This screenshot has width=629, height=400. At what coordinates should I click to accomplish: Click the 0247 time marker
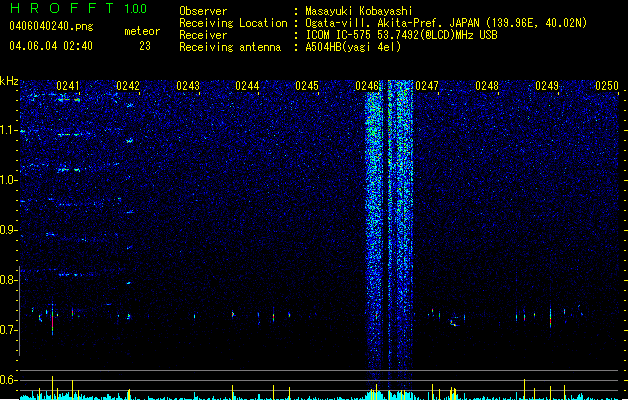pos(427,85)
